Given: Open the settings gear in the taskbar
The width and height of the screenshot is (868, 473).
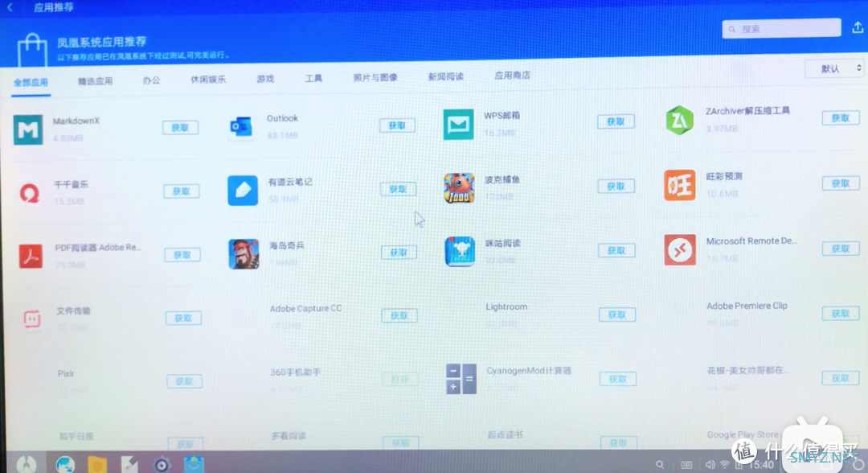Looking at the screenshot, I should coord(162,464).
